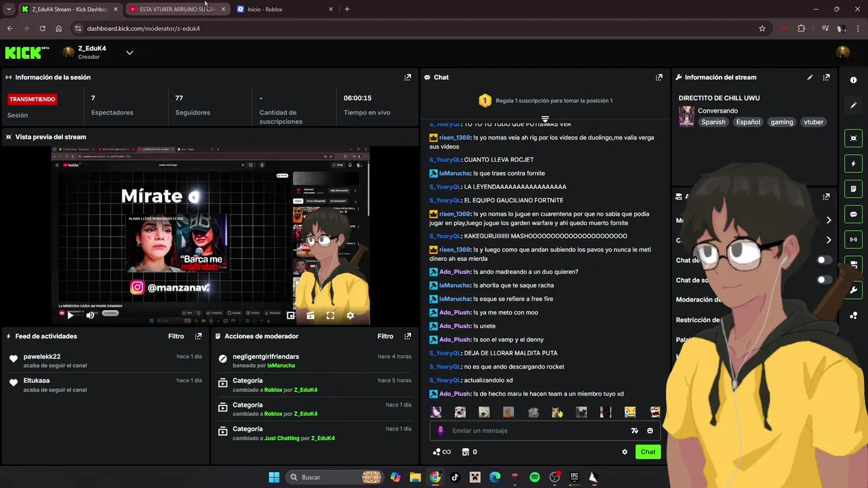This screenshot has height=488, width=868.
Task: Pop out the Información de la sesión panel
Action: tap(408, 77)
